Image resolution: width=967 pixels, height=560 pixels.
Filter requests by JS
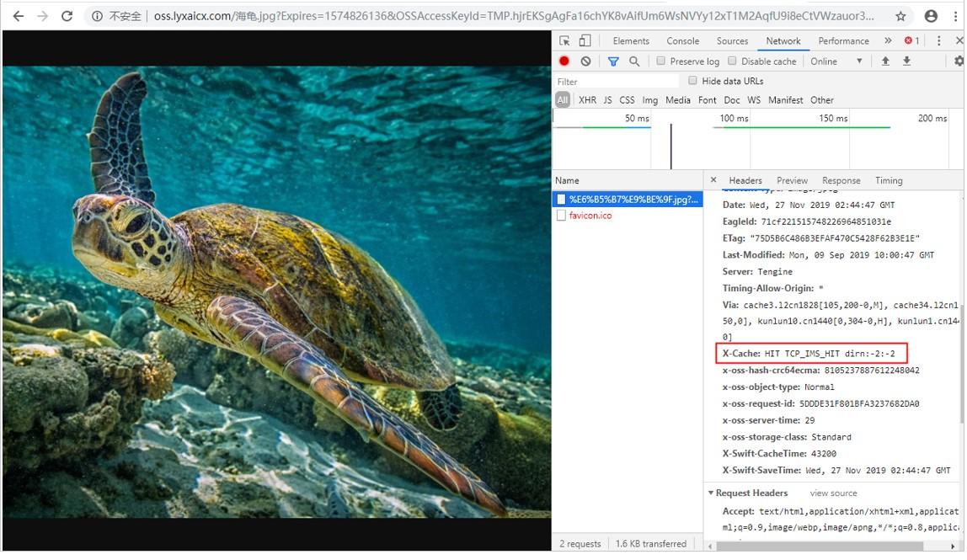tap(607, 100)
